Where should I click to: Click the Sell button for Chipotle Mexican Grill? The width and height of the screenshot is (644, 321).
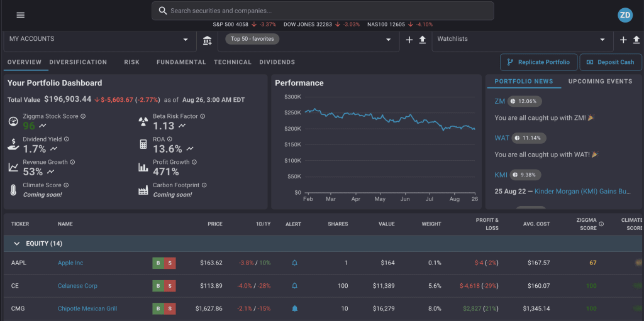(x=170, y=308)
